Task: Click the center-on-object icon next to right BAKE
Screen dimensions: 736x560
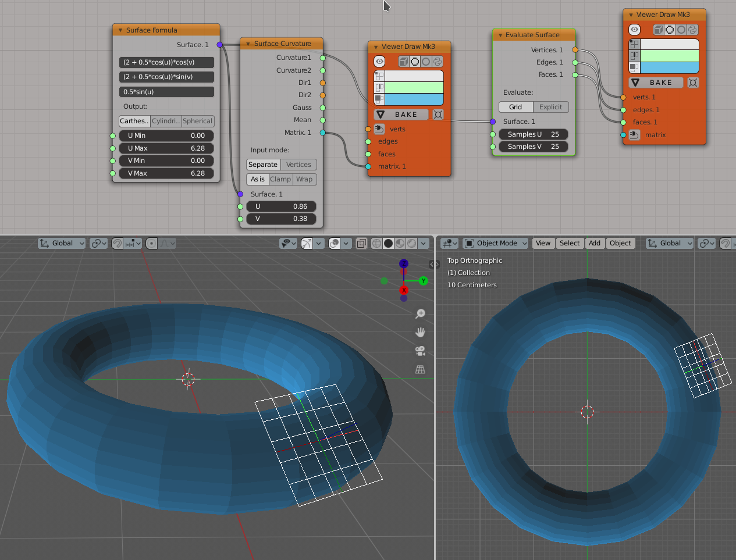Action: click(693, 83)
